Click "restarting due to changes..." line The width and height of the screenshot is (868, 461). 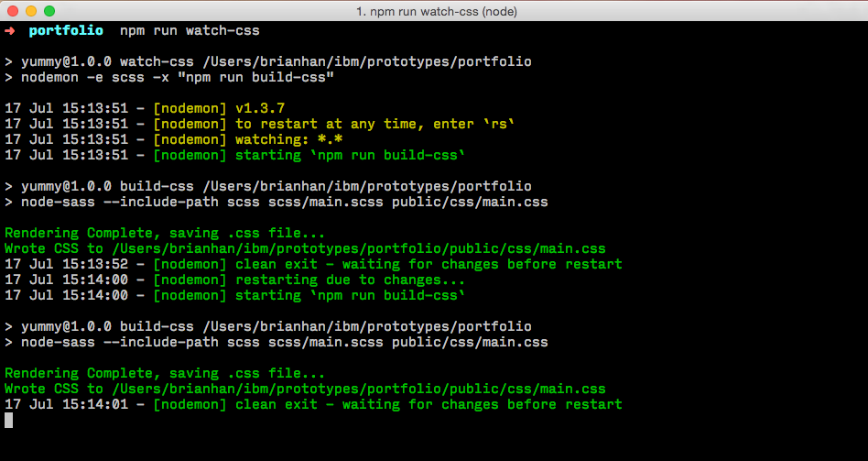[x=234, y=280]
